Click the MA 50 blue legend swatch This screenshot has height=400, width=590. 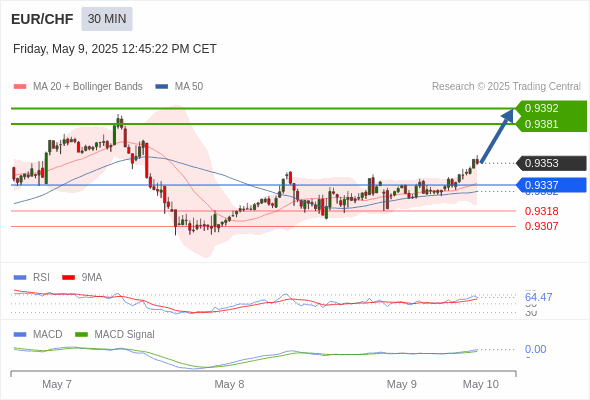[x=162, y=87]
